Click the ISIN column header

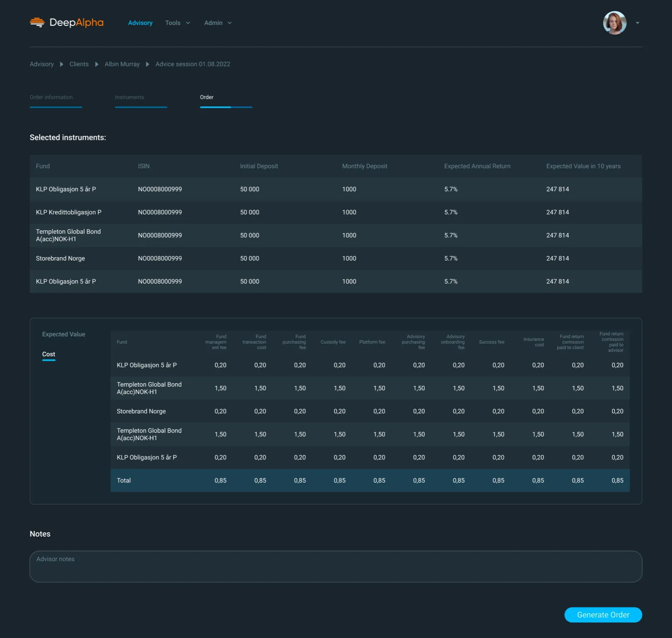[x=144, y=166]
